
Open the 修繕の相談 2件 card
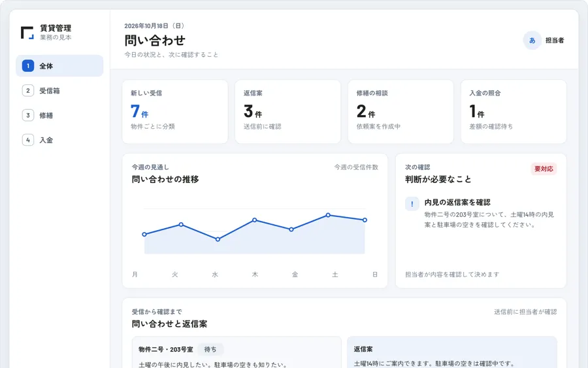(401, 111)
